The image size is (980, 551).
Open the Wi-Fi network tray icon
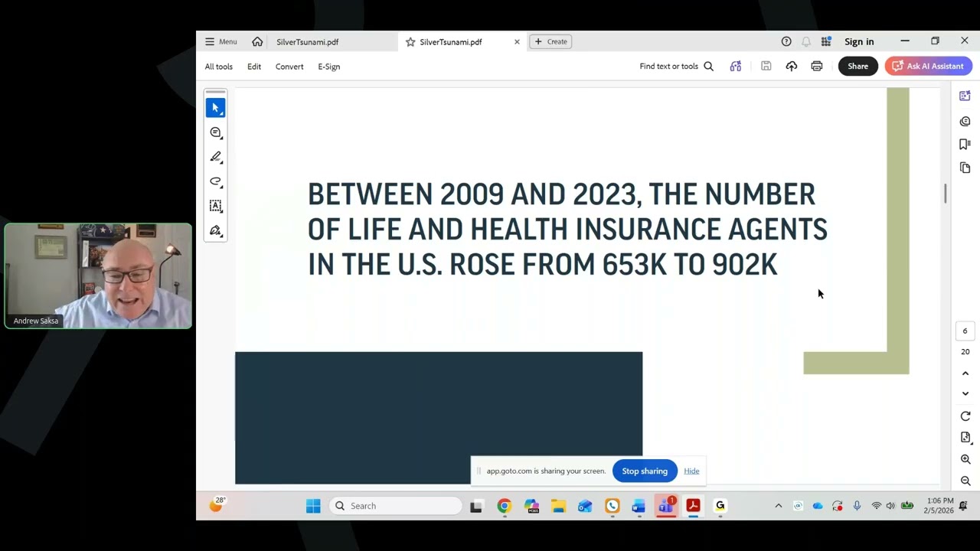pos(876,506)
